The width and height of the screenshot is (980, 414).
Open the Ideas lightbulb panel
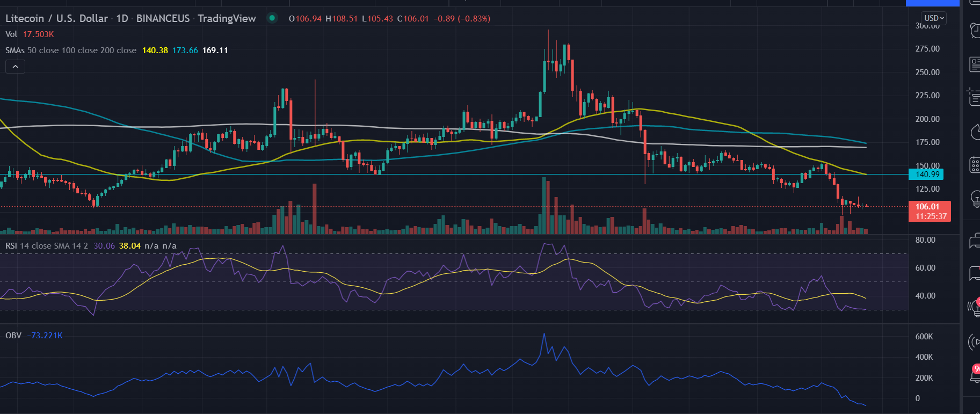(975, 199)
